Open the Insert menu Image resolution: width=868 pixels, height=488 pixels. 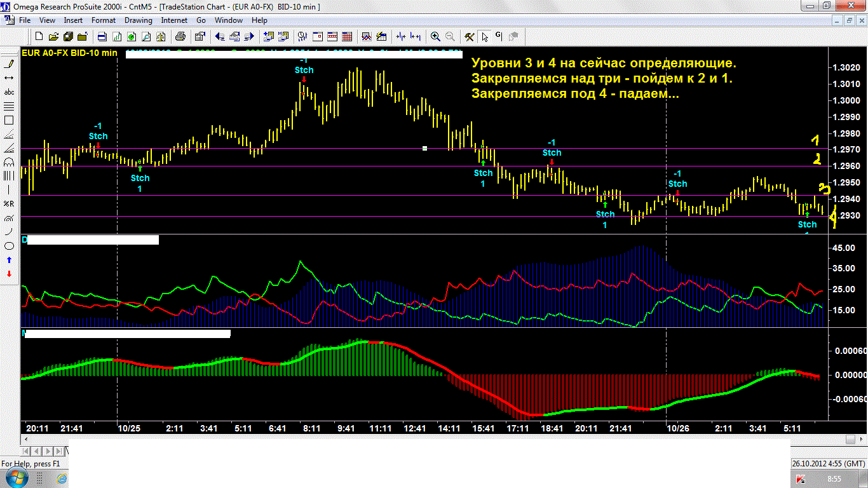pyautogui.click(x=73, y=20)
